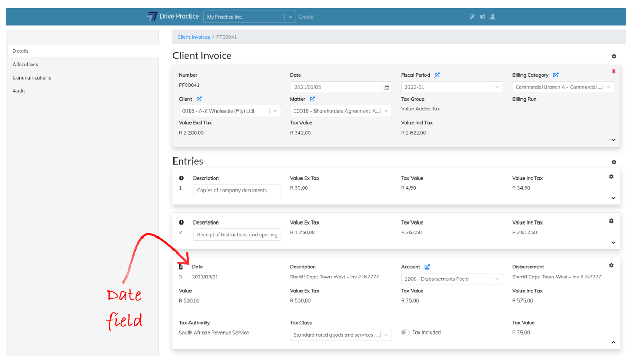Open Billing Category external link icon

click(556, 75)
